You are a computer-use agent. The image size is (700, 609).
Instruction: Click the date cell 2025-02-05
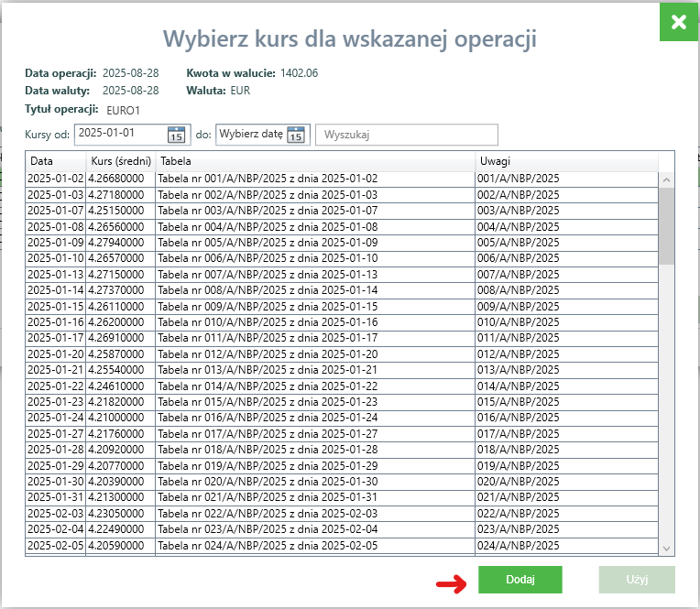coord(55,546)
